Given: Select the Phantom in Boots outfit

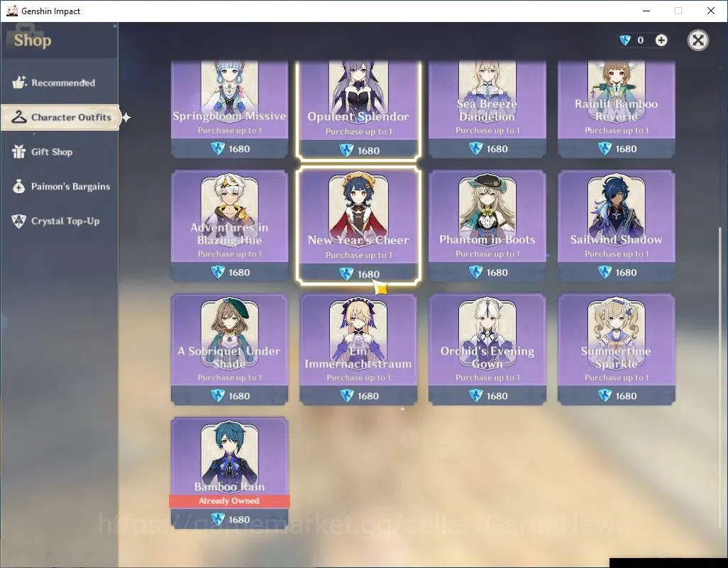Looking at the screenshot, I should (487, 226).
